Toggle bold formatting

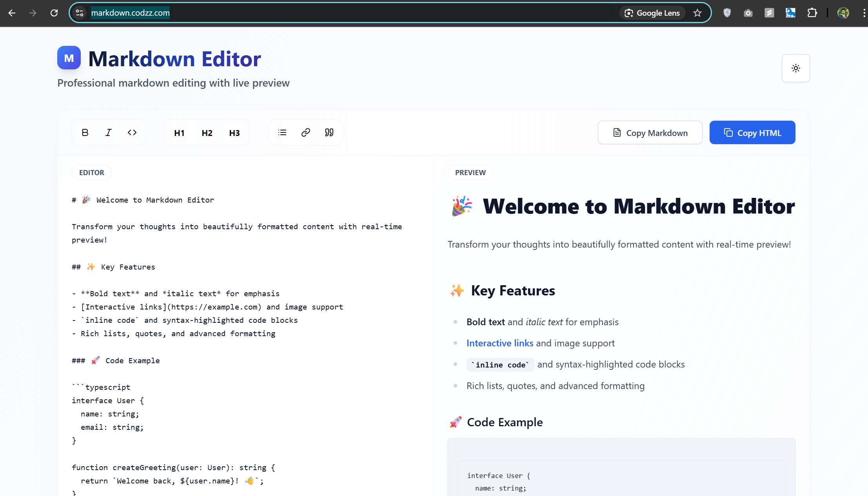click(85, 132)
